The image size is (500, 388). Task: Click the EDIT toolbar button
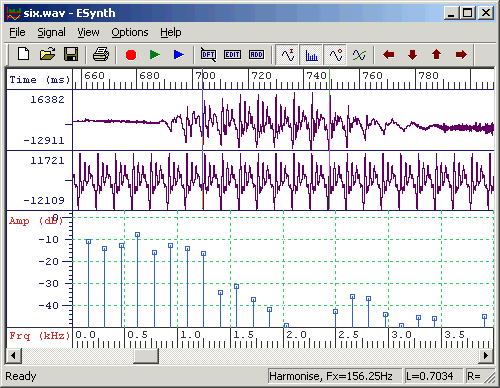(232, 54)
